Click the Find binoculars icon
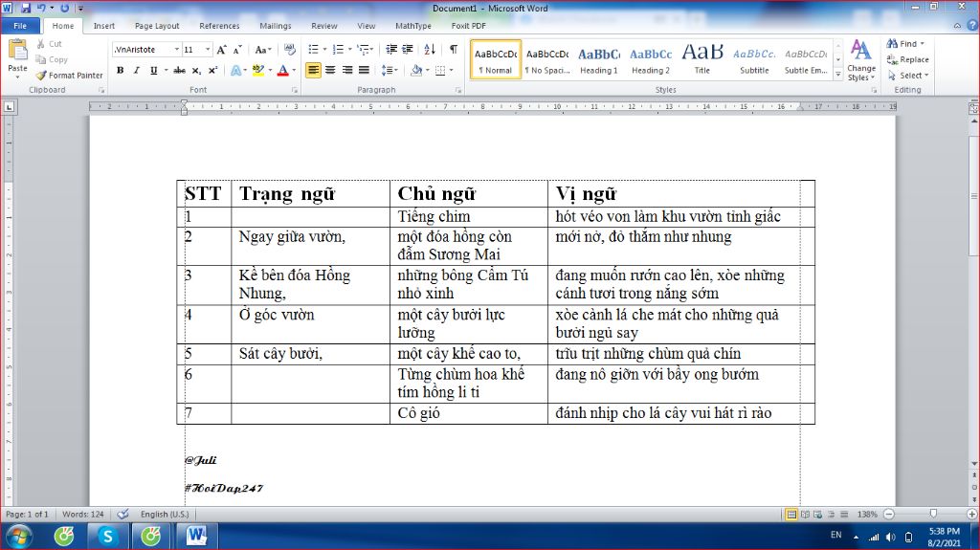 892,43
